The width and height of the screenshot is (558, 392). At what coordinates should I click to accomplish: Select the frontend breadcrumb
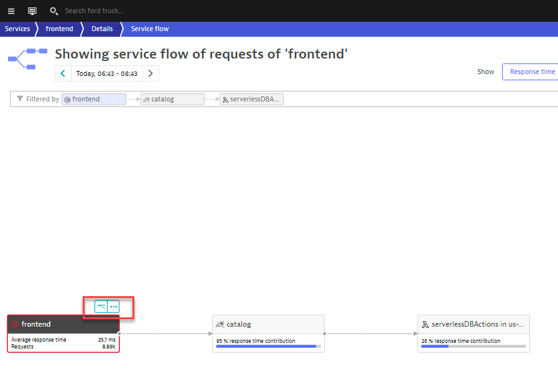click(x=59, y=29)
